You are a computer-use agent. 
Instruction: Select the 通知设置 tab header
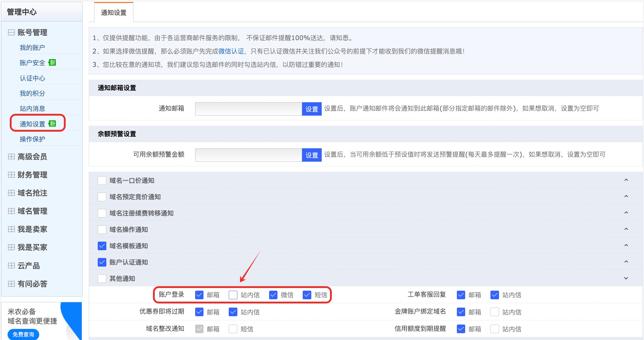pyautogui.click(x=113, y=12)
